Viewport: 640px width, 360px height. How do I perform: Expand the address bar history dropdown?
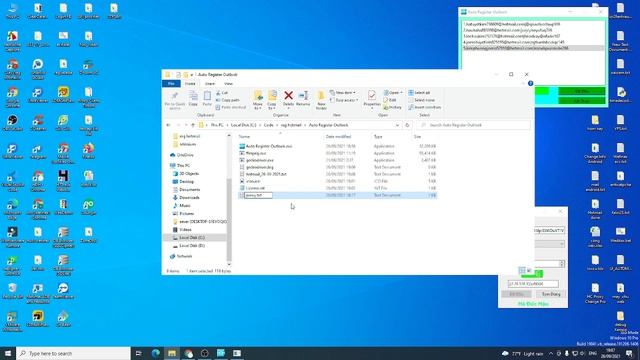[397, 125]
